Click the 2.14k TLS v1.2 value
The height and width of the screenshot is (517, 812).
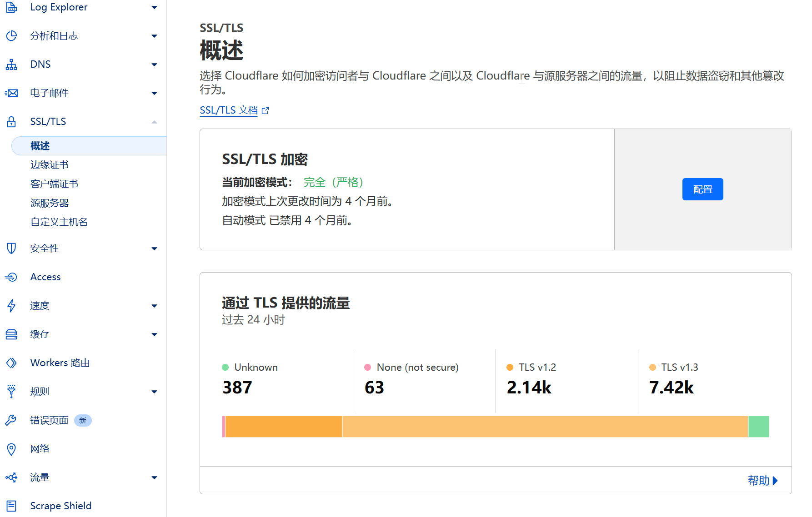tap(529, 388)
